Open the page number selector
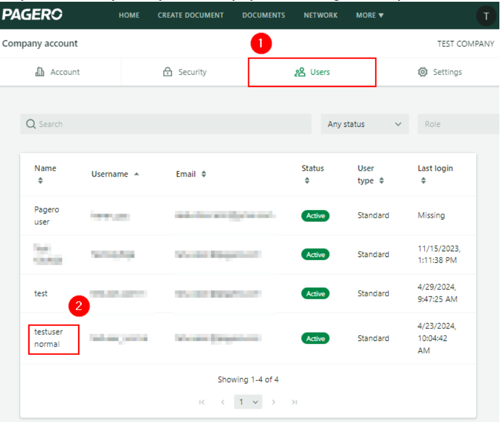This screenshot has height=425, width=504. pyautogui.click(x=248, y=402)
